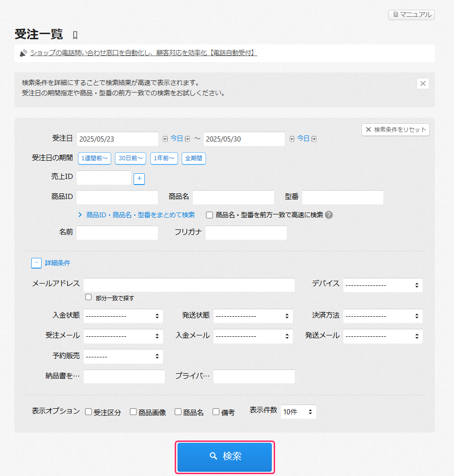Select the 全期間 period preset
This screenshot has width=454, height=476.
tap(193, 158)
